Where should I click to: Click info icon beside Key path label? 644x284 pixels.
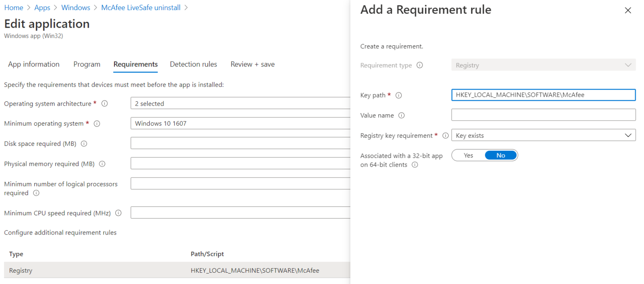[399, 96]
